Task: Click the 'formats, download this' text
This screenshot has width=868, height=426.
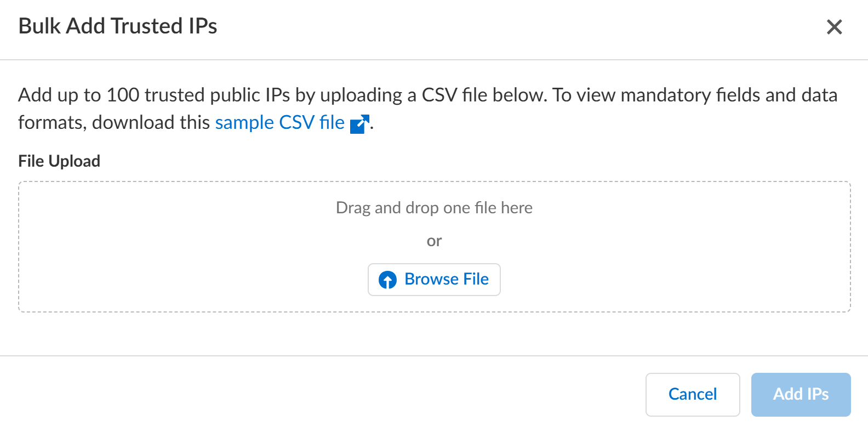Action: pos(114,122)
